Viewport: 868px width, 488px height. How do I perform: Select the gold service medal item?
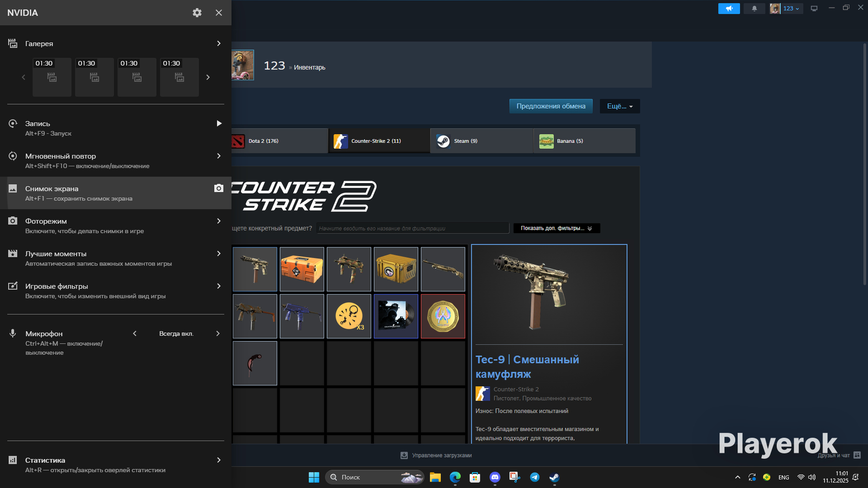[443, 316]
